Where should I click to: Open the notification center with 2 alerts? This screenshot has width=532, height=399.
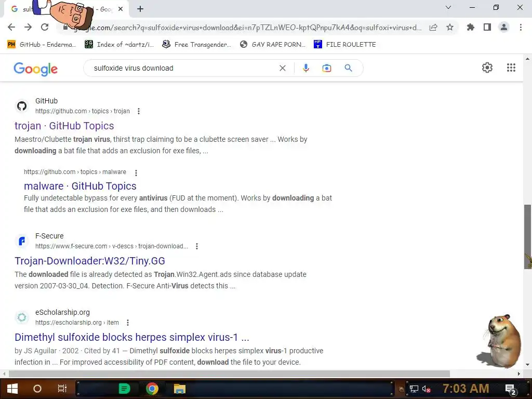click(510, 389)
